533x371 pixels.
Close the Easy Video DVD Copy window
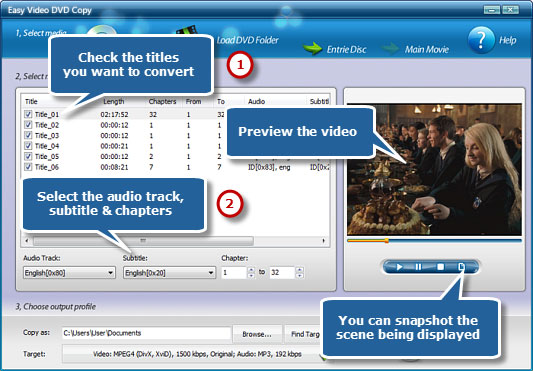[x=511, y=10]
